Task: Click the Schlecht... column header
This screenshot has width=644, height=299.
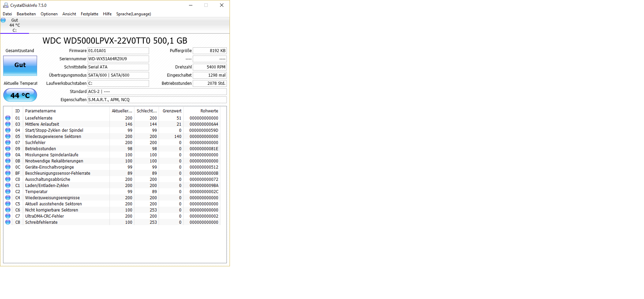Action: pos(147,111)
